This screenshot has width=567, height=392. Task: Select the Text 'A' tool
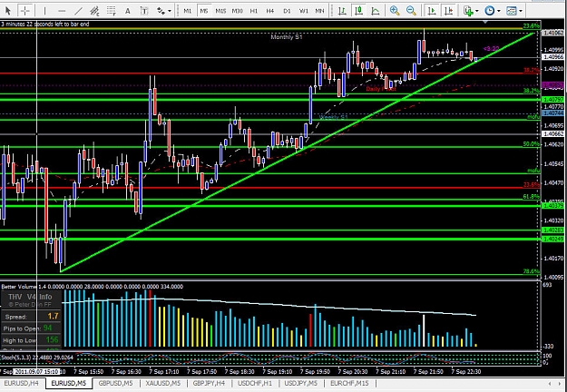pyautogui.click(x=128, y=11)
